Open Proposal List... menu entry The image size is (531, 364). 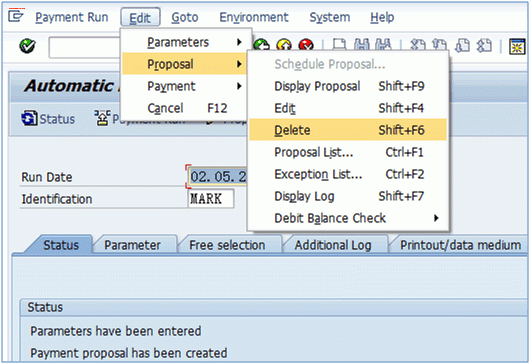coord(348,152)
